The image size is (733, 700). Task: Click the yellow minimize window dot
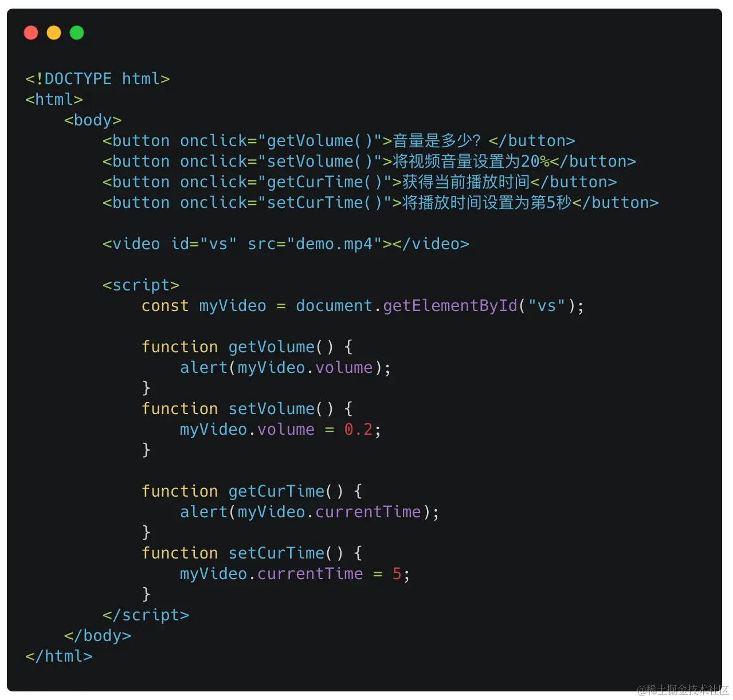(54, 33)
